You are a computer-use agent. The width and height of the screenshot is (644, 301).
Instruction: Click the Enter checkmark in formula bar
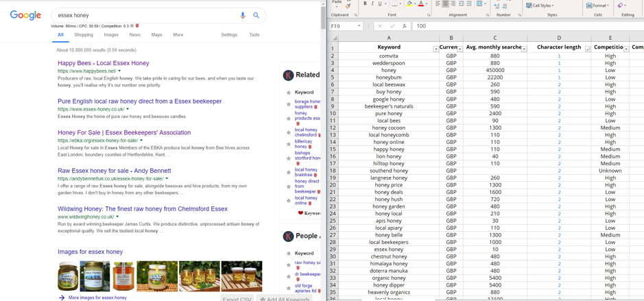(392, 26)
